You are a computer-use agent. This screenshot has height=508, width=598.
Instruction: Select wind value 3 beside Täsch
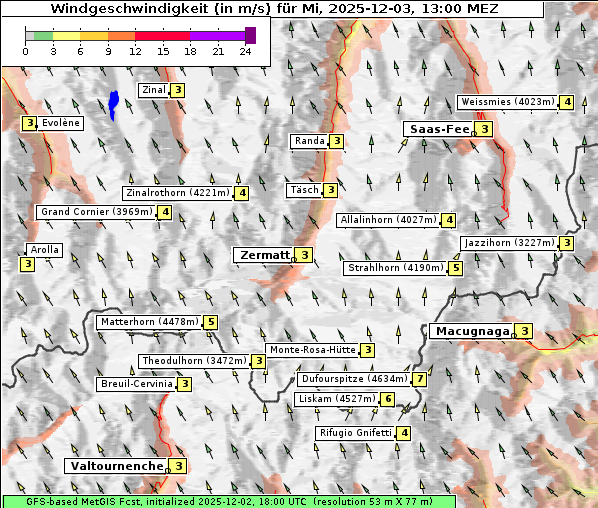pos(331,190)
